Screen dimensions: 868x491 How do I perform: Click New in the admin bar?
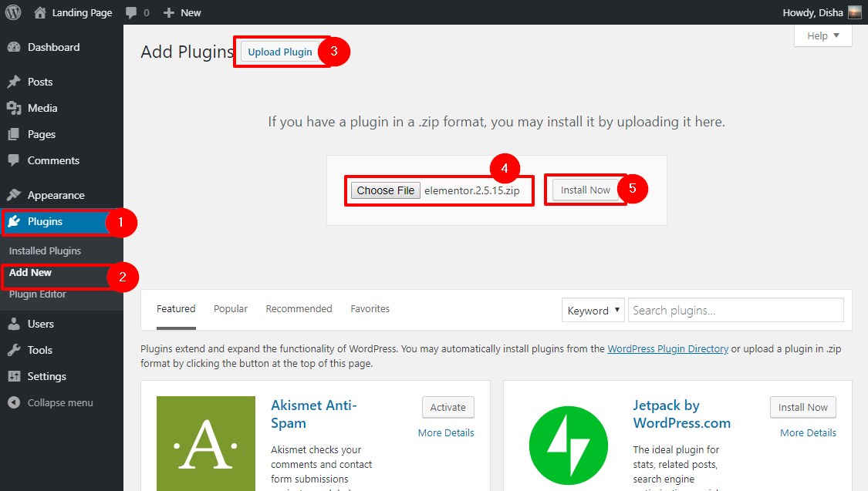coord(191,12)
